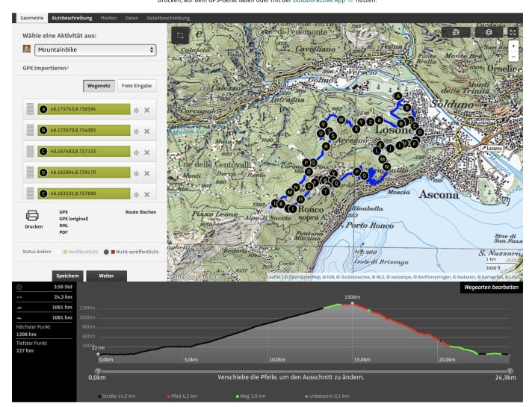Click the Route löschen link
Image resolution: width=532 pixels, height=407 pixels.
click(x=140, y=212)
